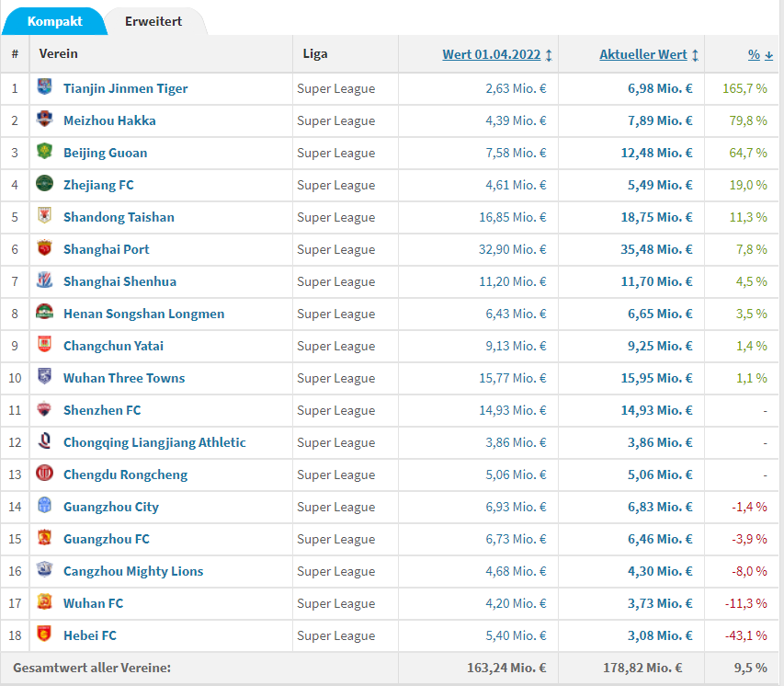Image resolution: width=784 pixels, height=686 pixels.
Task: Open Henan Songshan Longmen club link
Action: 144,314
